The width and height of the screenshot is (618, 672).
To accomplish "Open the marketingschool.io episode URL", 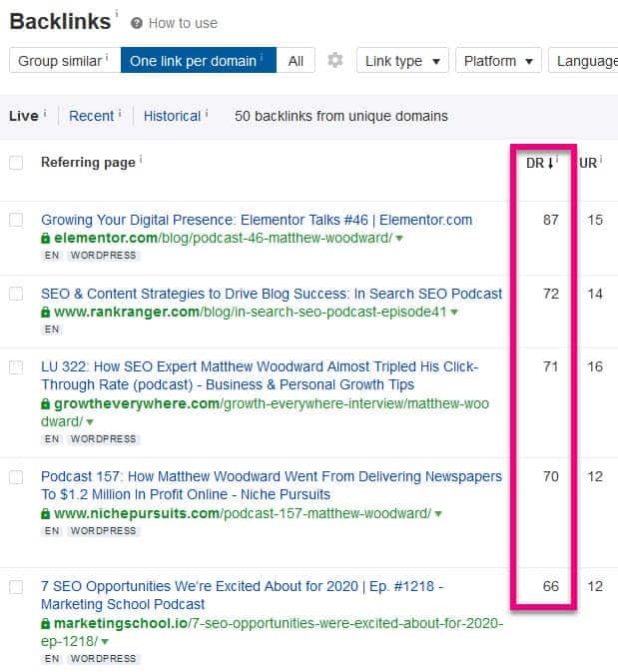I will coord(273,633).
